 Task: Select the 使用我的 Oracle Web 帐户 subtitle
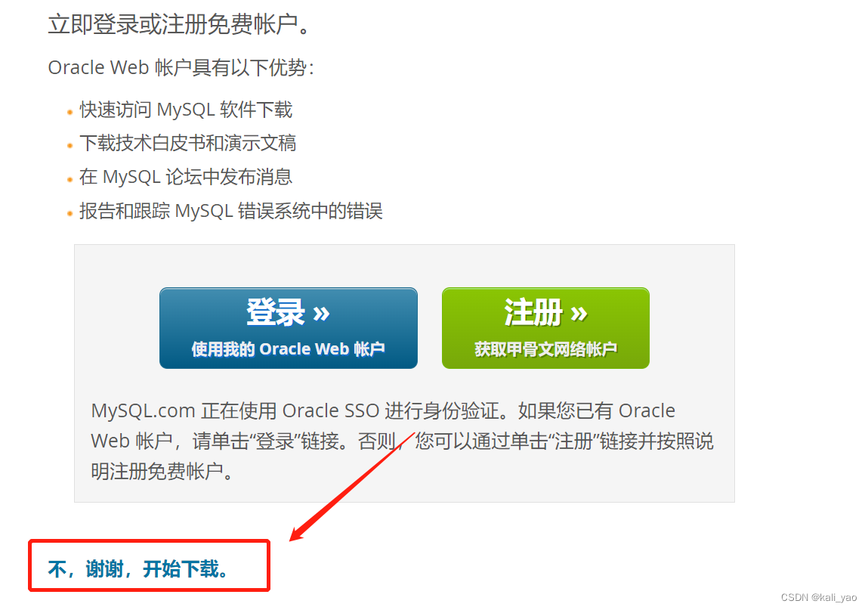point(288,349)
